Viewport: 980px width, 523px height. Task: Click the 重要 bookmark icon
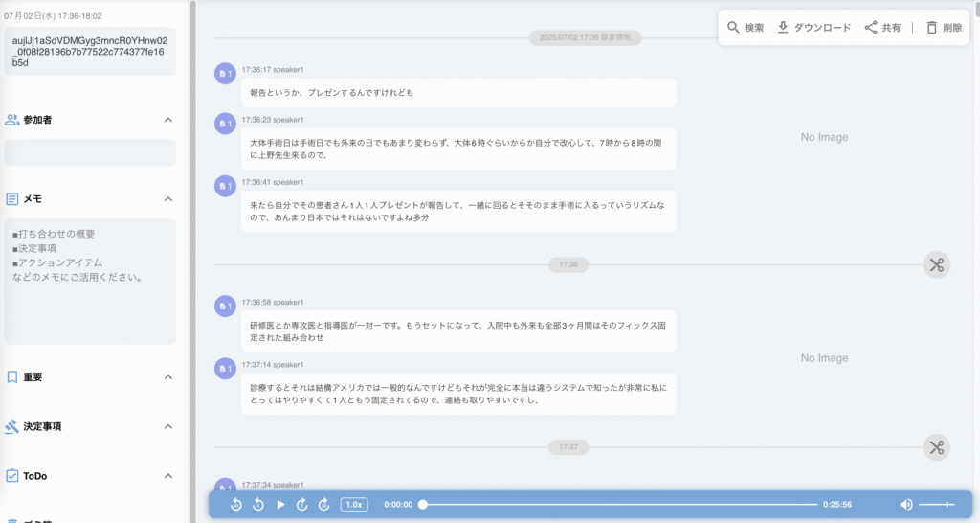(x=11, y=376)
